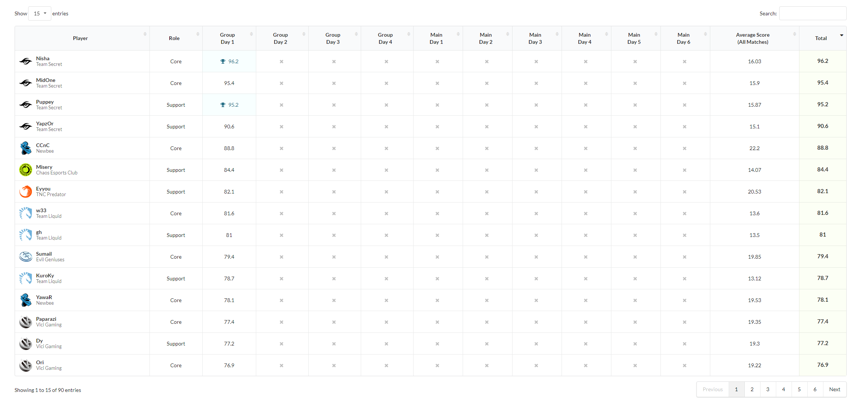The width and height of the screenshot is (868, 420).
Task: Click the Evil Geniuses logo beside Sumail
Action: (x=25, y=257)
